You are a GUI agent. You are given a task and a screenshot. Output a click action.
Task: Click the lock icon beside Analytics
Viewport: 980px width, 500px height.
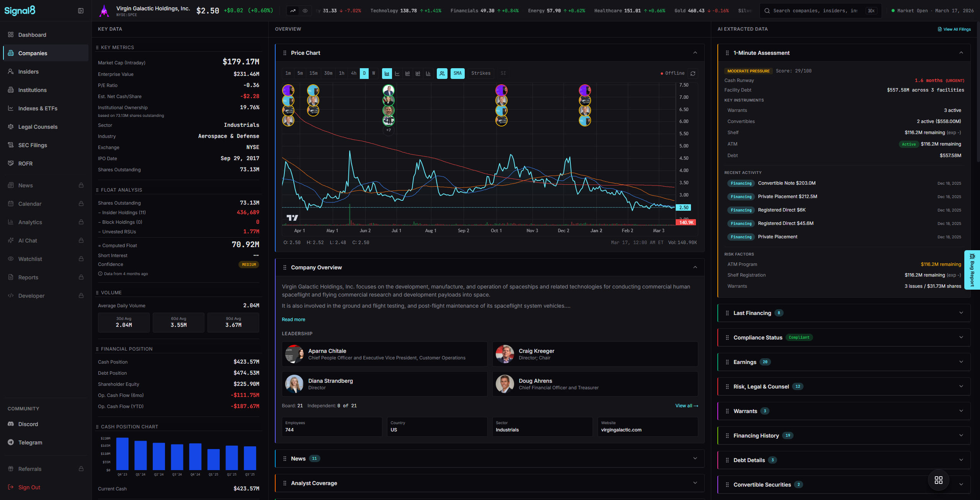(x=81, y=222)
